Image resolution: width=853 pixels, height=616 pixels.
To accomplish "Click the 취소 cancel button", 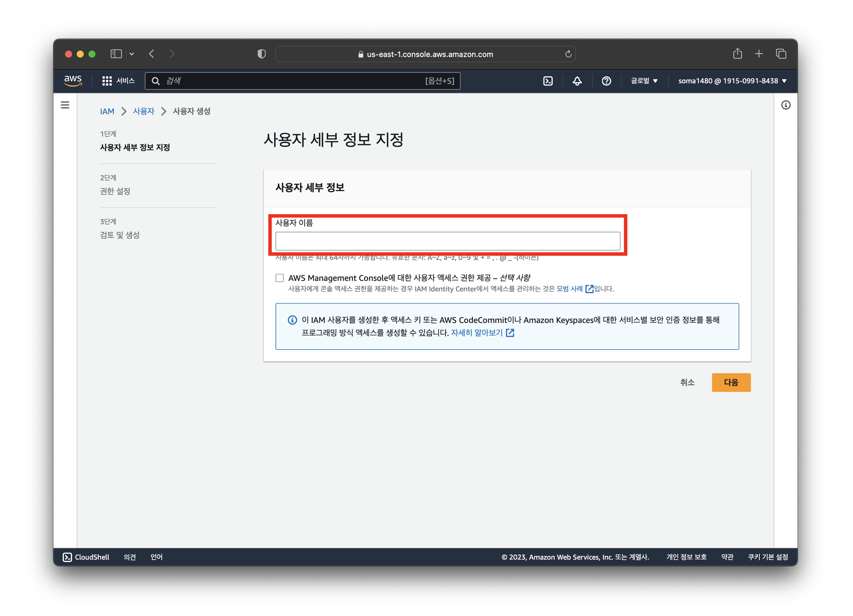I will [x=687, y=382].
